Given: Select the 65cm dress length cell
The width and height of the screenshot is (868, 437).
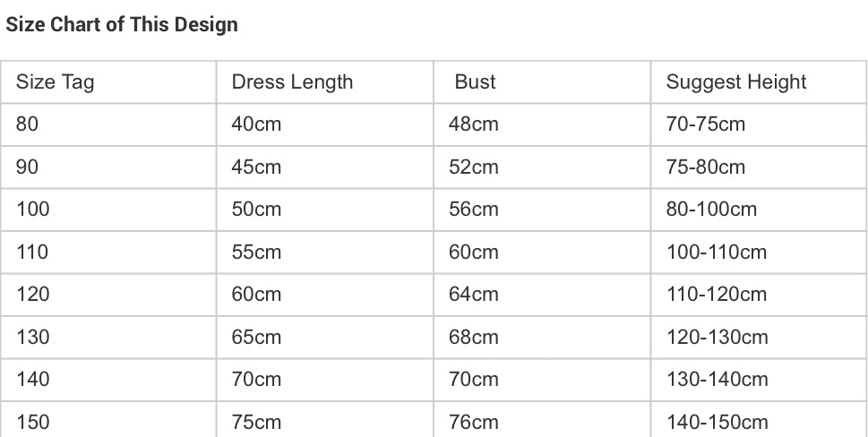Looking at the screenshot, I should coord(256,338).
